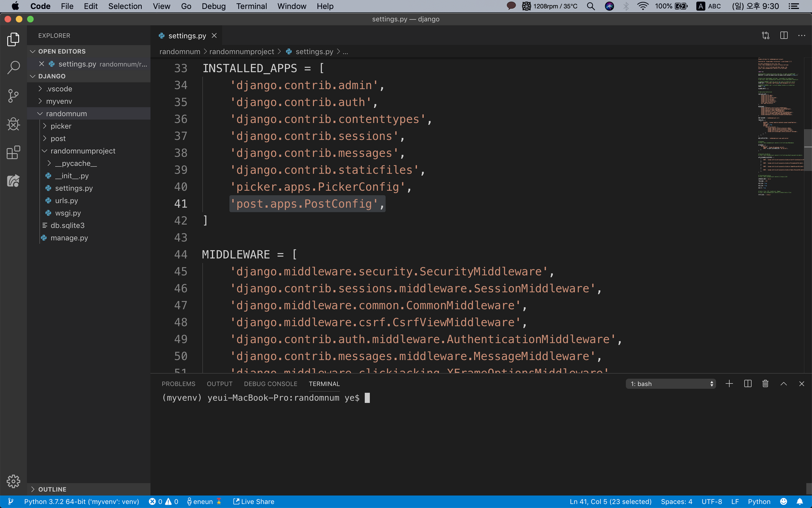This screenshot has height=508, width=812.
Task: Open the 1: bash terminal dropdown
Action: (671, 384)
